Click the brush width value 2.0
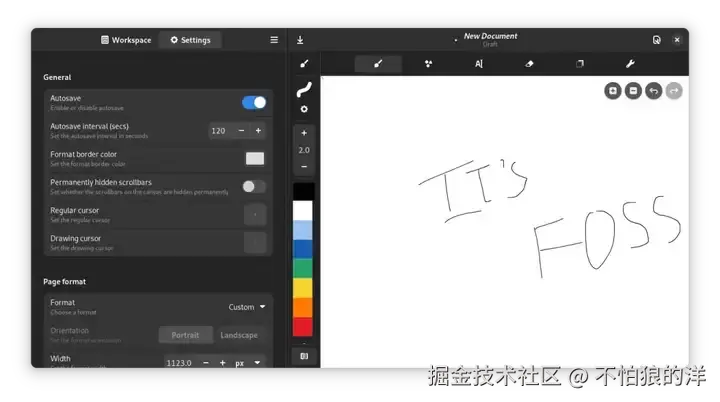Image resolution: width=720 pixels, height=402 pixels. 304,150
